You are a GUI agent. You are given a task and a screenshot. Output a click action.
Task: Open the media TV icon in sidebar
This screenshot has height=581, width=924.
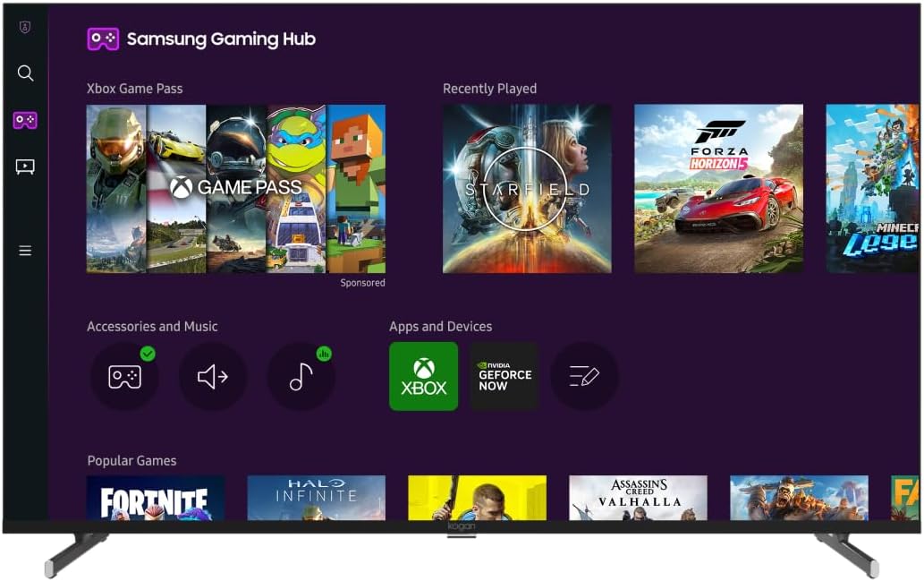click(25, 167)
